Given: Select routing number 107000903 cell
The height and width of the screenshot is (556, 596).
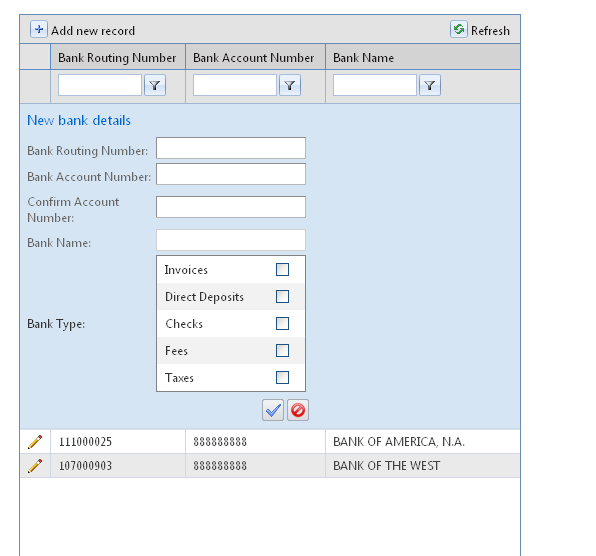Looking at the screenshot, I should click(86, 466).
